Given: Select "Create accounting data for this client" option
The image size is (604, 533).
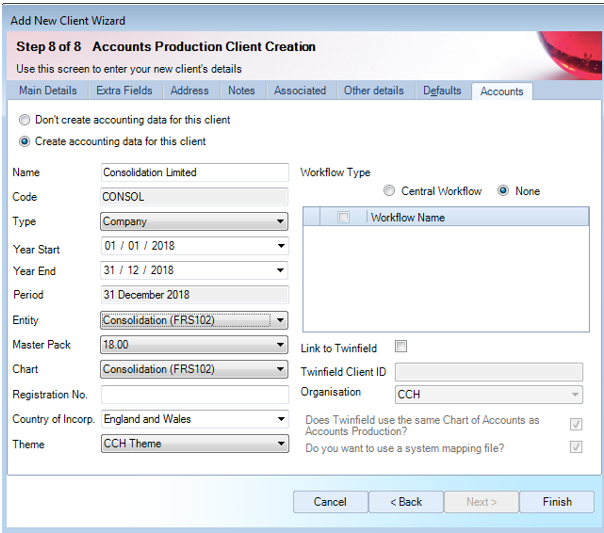Looking at the screenshot, I should coord(24,141).
